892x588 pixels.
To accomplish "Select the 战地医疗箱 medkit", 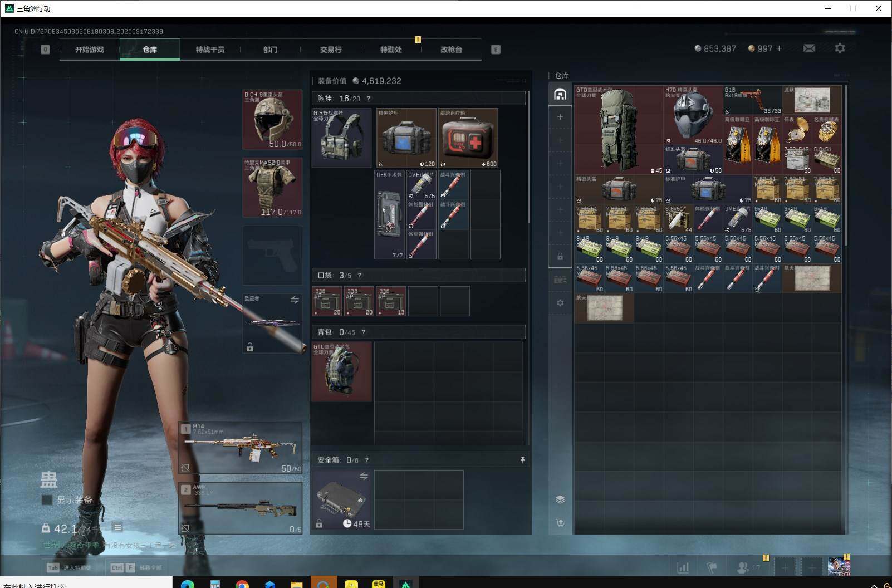I will [468, 138].
